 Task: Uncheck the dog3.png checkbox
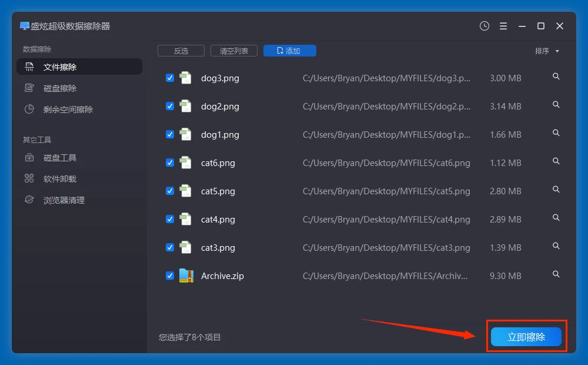[170, 78]
